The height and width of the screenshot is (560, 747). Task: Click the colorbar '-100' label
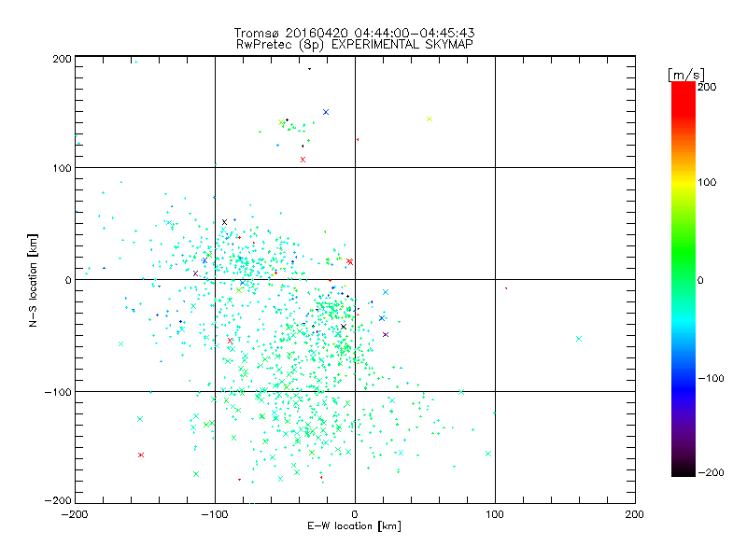(x=711, y=378)
